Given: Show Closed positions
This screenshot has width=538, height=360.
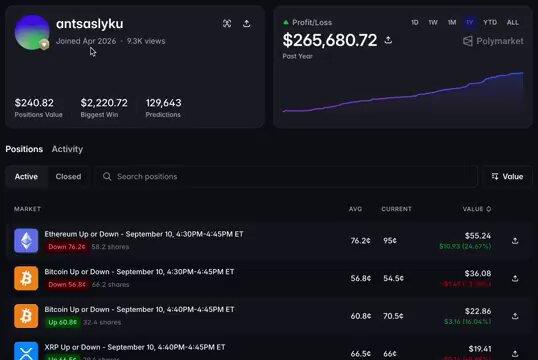Looking at the screenshot, I should coord(68,176).
